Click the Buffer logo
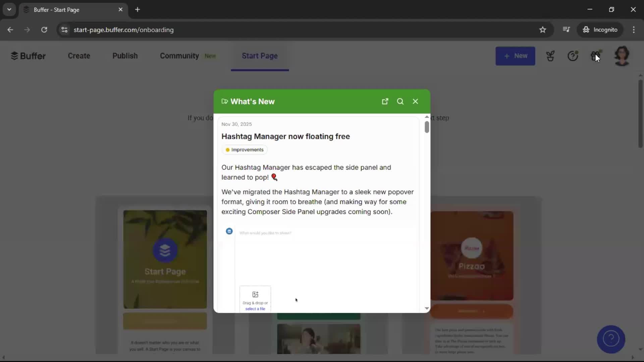 (28, 56)
